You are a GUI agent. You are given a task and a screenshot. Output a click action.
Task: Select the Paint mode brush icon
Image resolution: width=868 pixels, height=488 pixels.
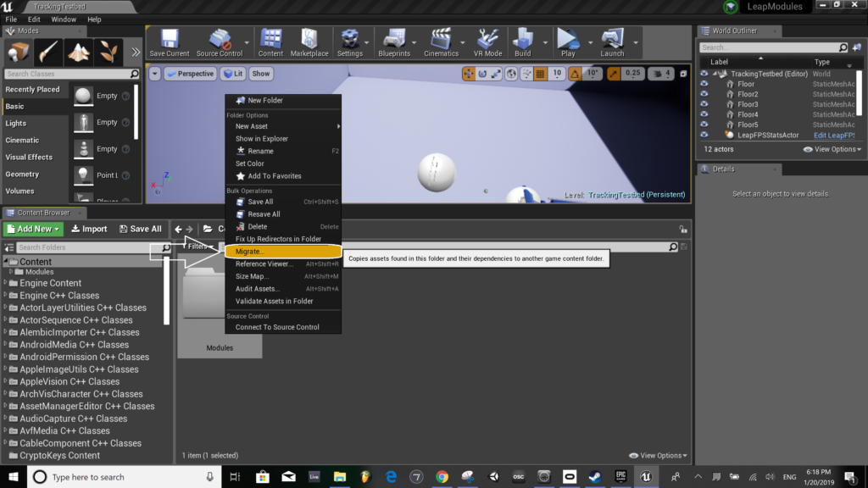click(x=48, y=52)
